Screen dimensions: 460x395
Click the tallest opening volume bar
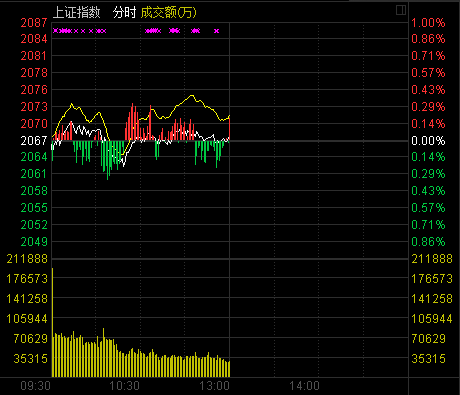pos(52,322)
